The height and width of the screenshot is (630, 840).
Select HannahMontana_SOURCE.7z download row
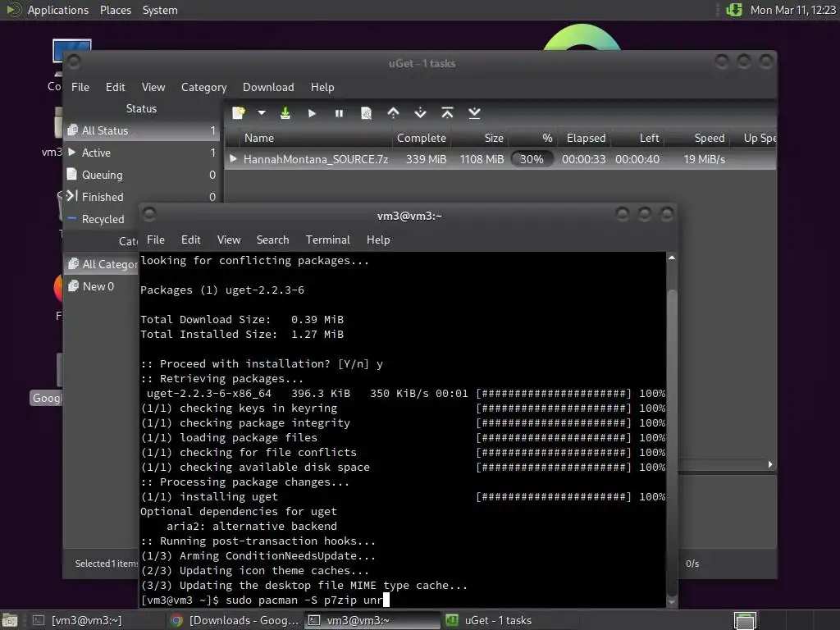click(500, 159)
